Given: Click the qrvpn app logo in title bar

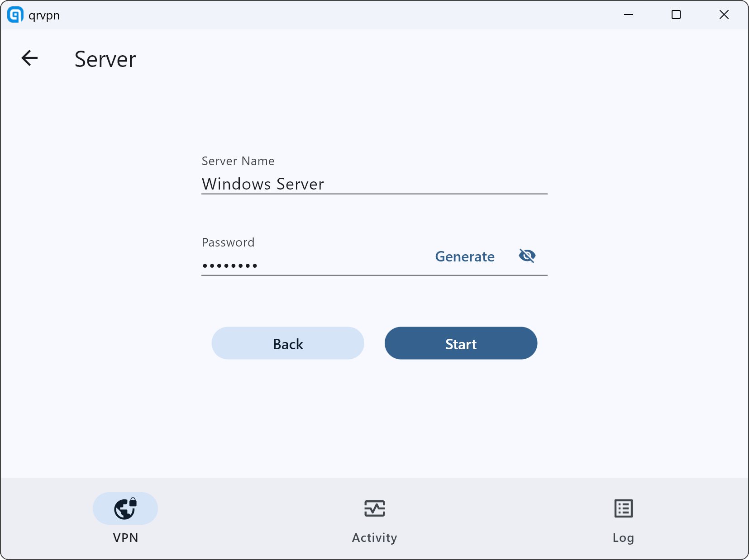Looking at the screenshot, I should 15,15.
